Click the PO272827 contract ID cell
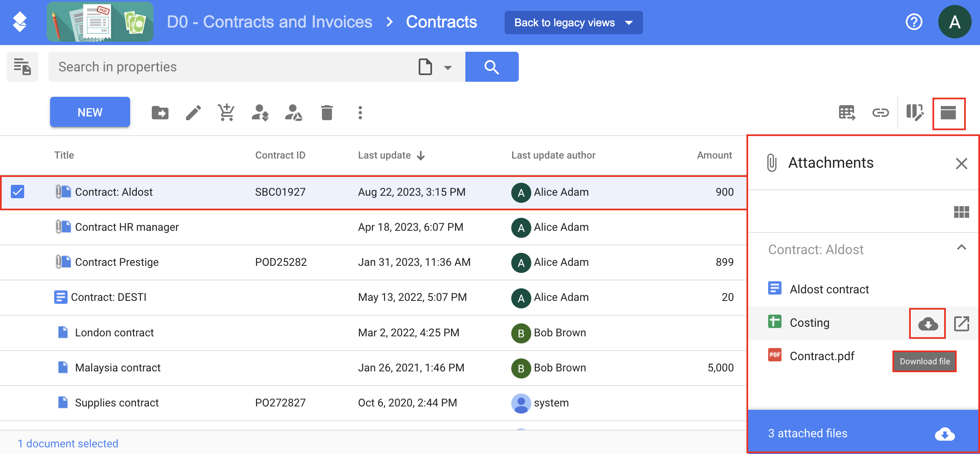This screenshot has width=980, height=454. pyautogui.click(x=280, y=403)
